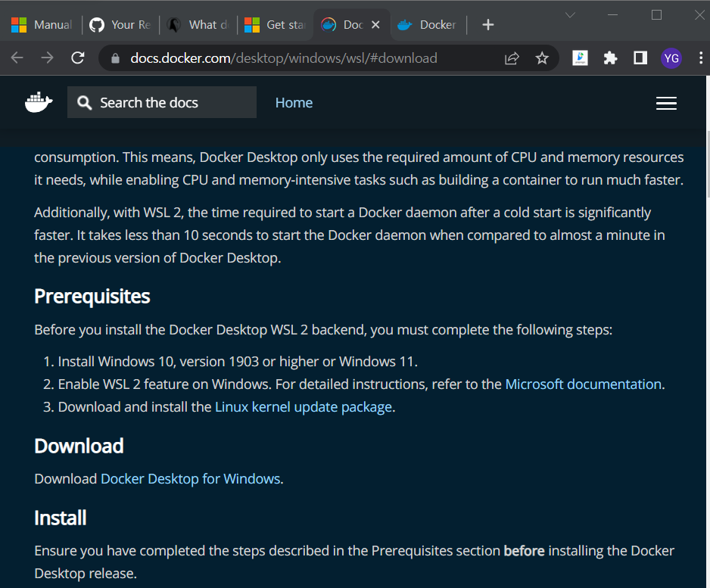
Task: Click the page vertical scrollbar thumb
Action: 708,164
